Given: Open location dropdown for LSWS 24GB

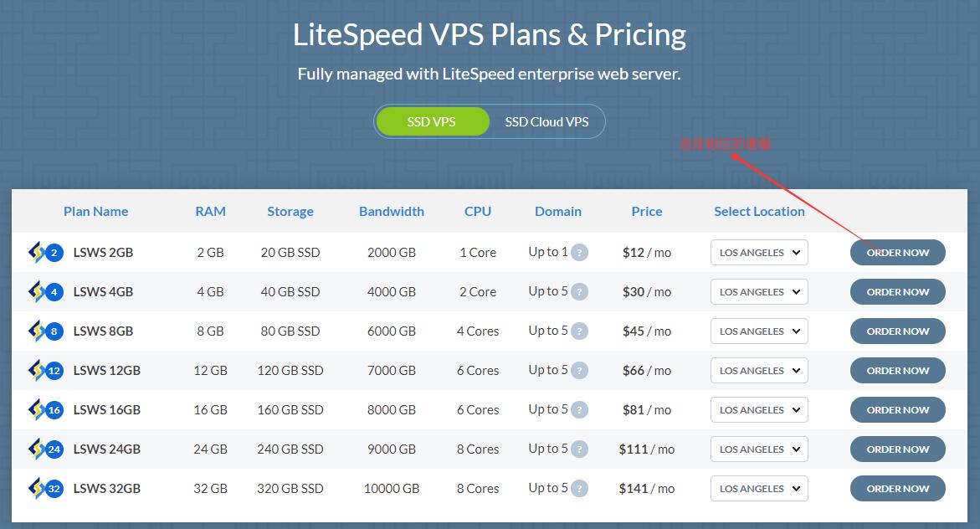Looking at the screenshot, I should (x=758, y=449).
